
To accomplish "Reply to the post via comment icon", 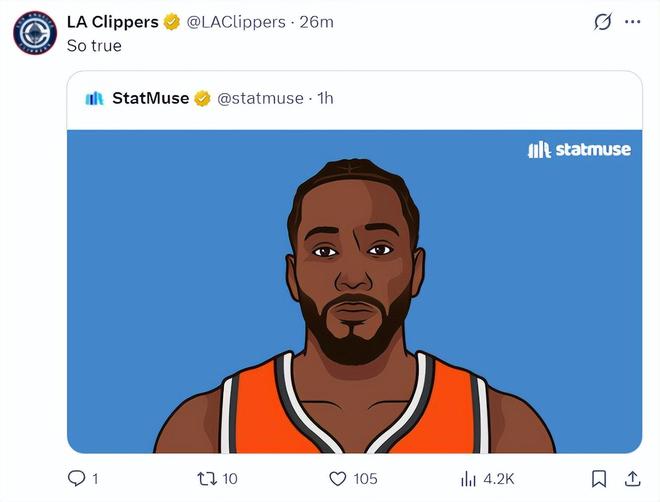I will click(x=77, y=478).
